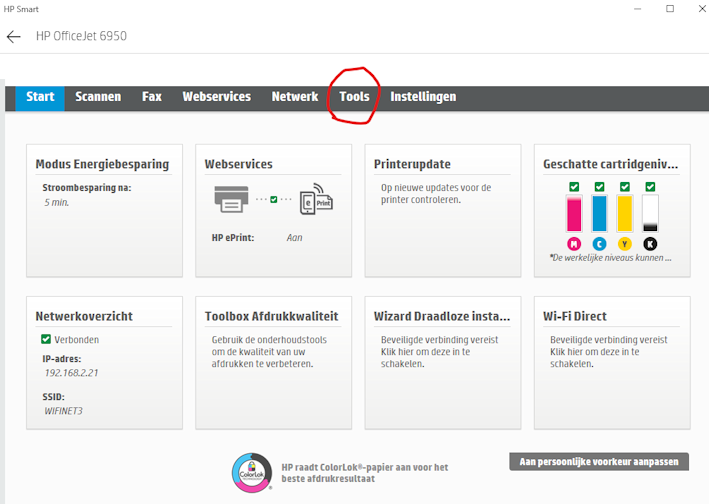Click the '5 min.' power saving value
The image size is (709, 504).
(57, 203)
